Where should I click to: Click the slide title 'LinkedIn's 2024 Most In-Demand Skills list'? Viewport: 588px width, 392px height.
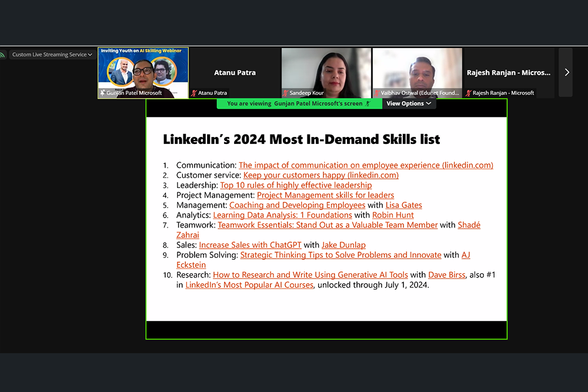click(x=301, y=139)
